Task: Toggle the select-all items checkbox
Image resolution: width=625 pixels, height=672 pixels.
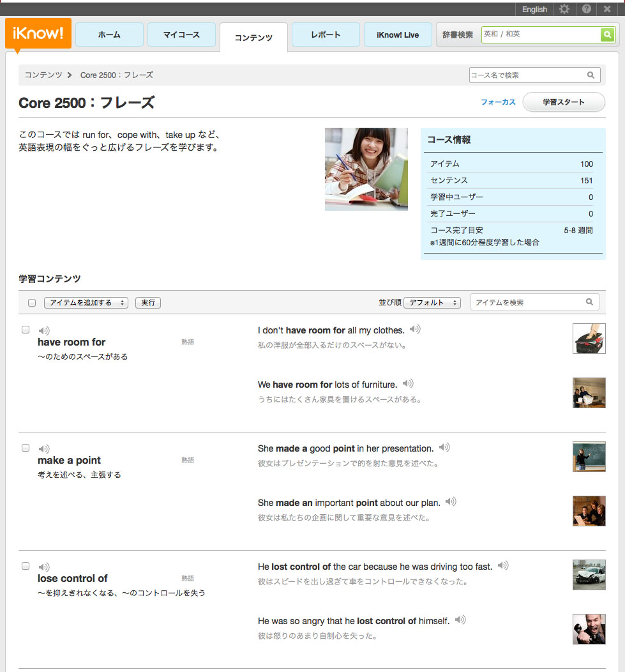Action: pyautogui.click(x=32, y=303)
